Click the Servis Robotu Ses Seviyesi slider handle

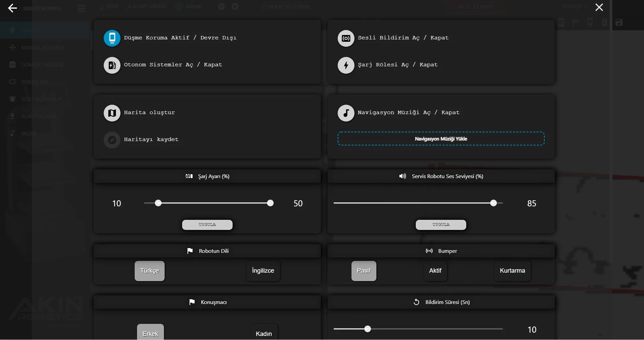coord(493,203)
